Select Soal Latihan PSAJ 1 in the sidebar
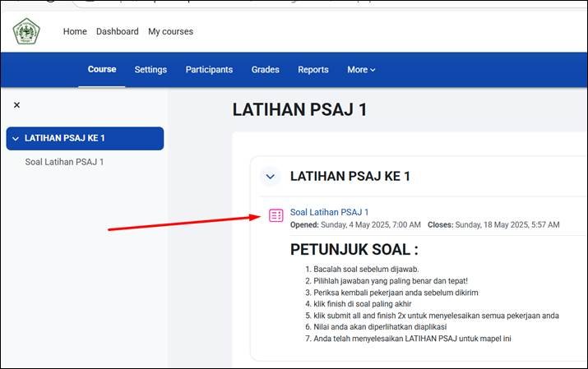The image size is (588, 369). [64, 162]
